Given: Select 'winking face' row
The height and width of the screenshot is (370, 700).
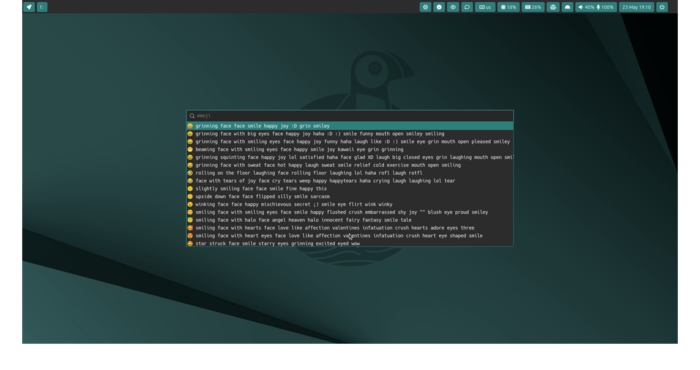Looking at the screenshot, I should (x=350, y=204).
